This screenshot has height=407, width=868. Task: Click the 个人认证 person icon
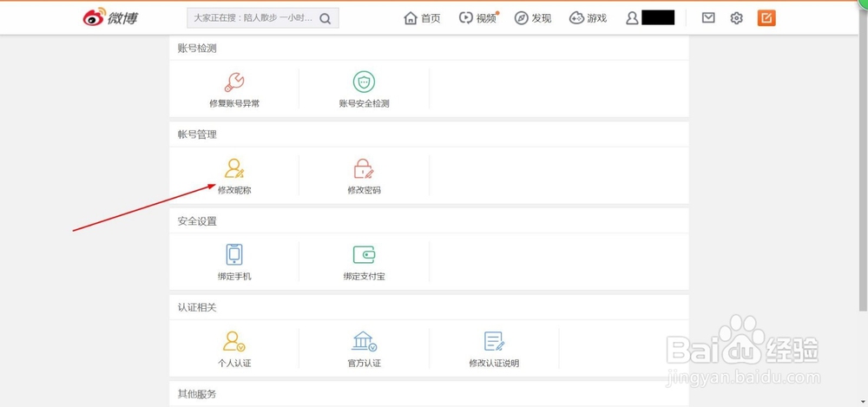click(x=234, y=341)
